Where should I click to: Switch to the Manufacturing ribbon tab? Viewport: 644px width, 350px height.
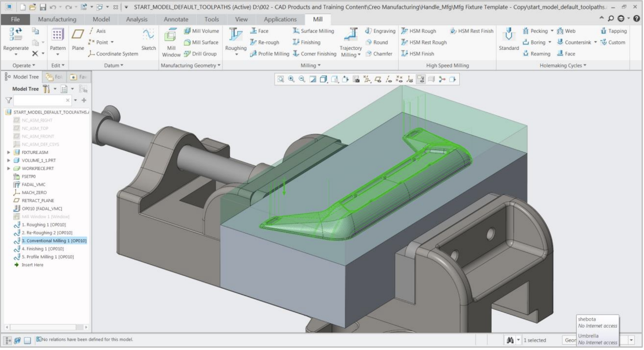(57, 19)
